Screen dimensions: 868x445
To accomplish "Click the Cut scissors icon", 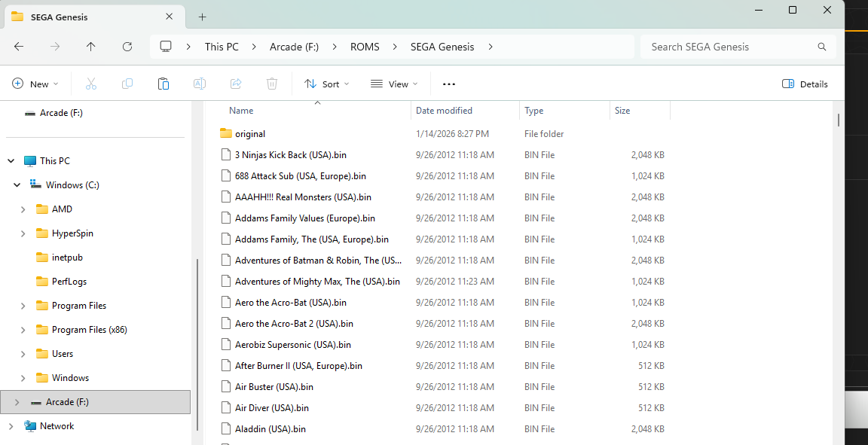I will coord(91,84).
